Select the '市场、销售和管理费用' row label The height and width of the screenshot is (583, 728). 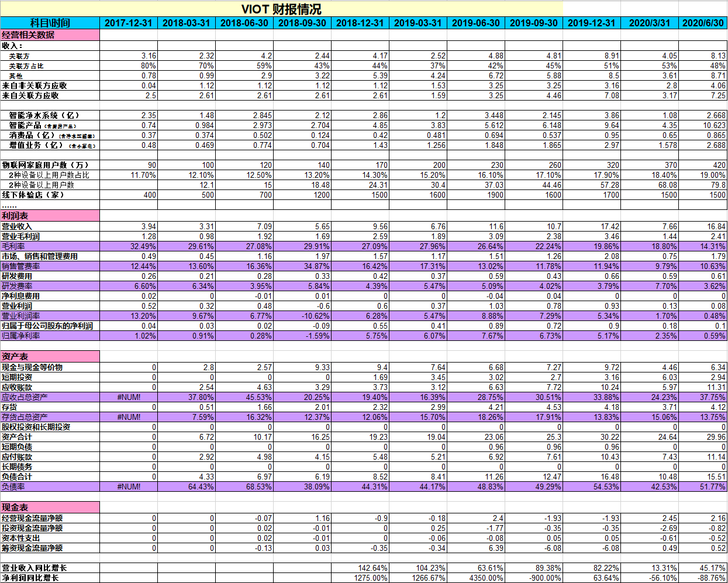coord(40,256)
